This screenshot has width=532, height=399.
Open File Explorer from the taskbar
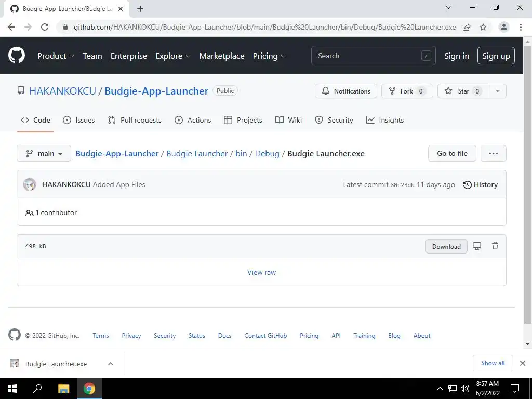[x=63, y=389]
